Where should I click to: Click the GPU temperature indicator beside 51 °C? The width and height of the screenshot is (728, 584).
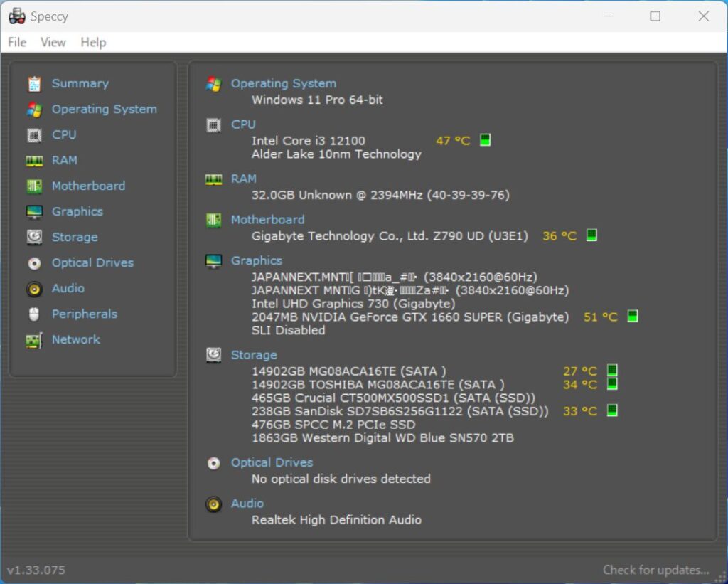632,317
